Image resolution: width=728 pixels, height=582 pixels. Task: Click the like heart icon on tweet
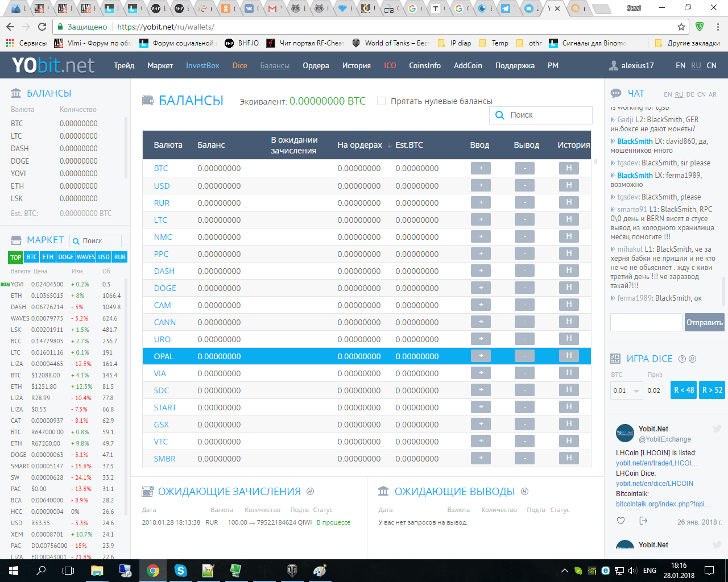[621, 521]
